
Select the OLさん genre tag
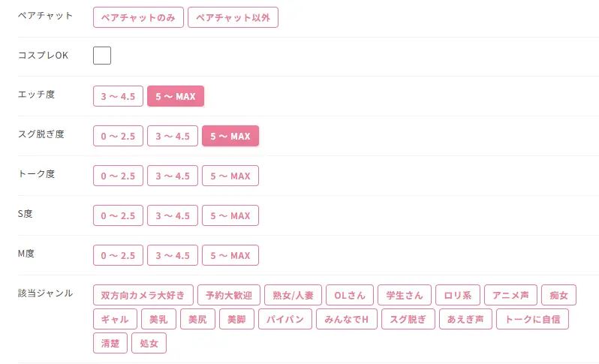click(350, 295)
